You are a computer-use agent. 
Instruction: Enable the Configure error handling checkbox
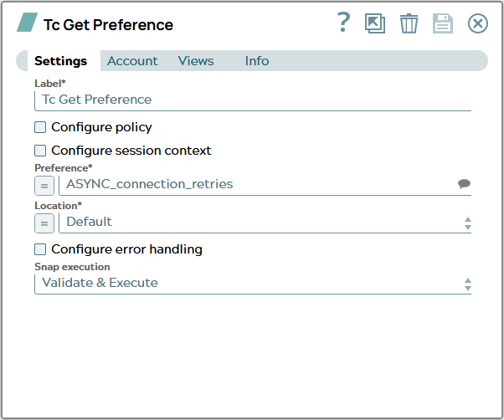pyautogui.click(x=40, y=249)
